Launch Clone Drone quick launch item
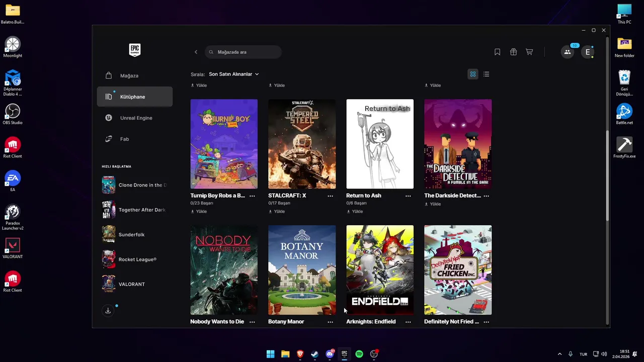Image resolution: width=644 pixels, height=362 pixels. (x=135, y=185)
